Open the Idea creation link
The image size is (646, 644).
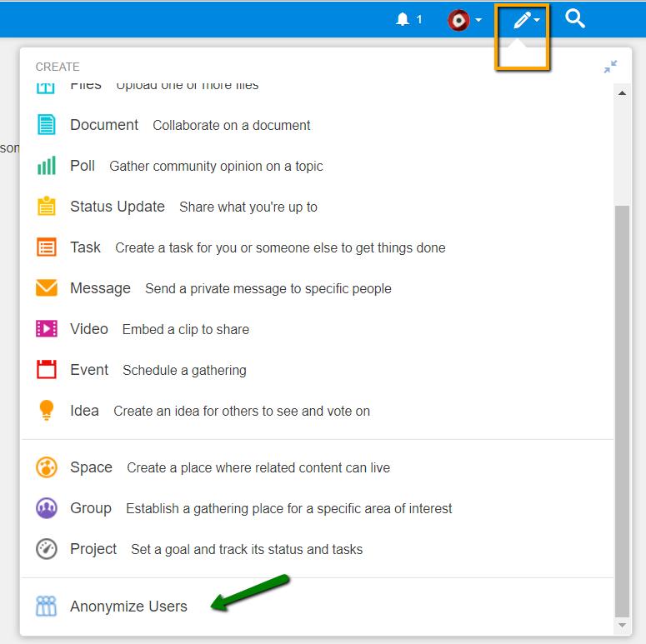(84, 411)
